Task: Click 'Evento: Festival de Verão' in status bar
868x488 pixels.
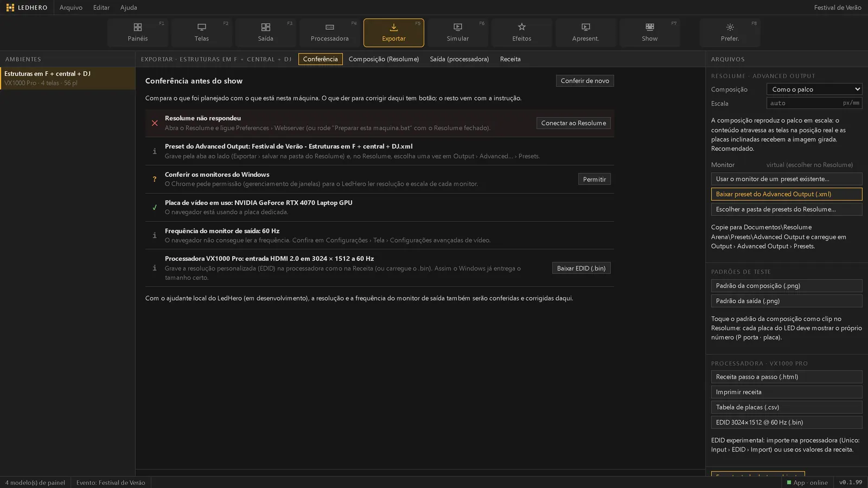Action: pyautogui.click(x=111, y=483)
